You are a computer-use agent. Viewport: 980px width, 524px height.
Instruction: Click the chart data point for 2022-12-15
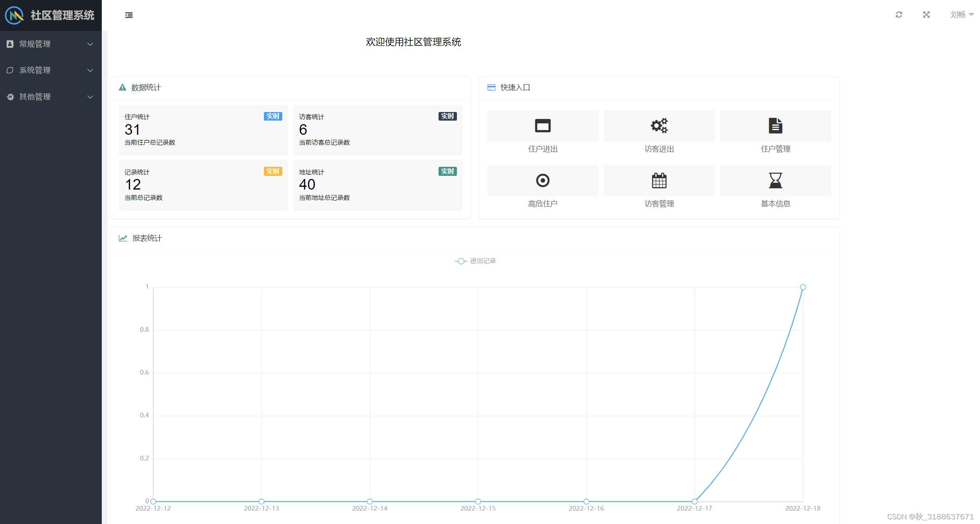coord(478,501)
